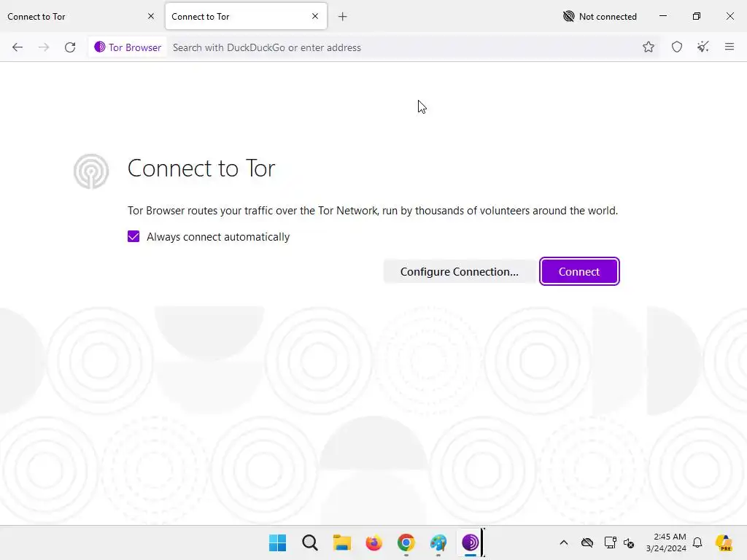Reload the current page

coord(70,47)
